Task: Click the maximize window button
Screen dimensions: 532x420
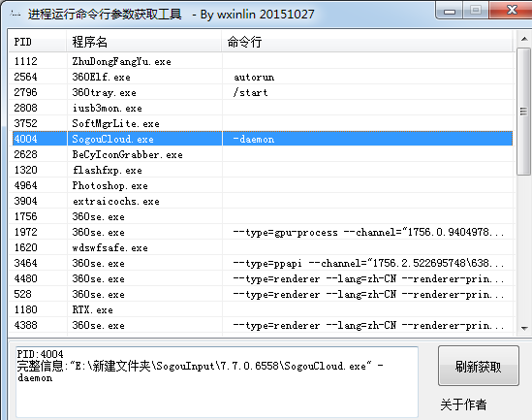Action: pos(476,11)
